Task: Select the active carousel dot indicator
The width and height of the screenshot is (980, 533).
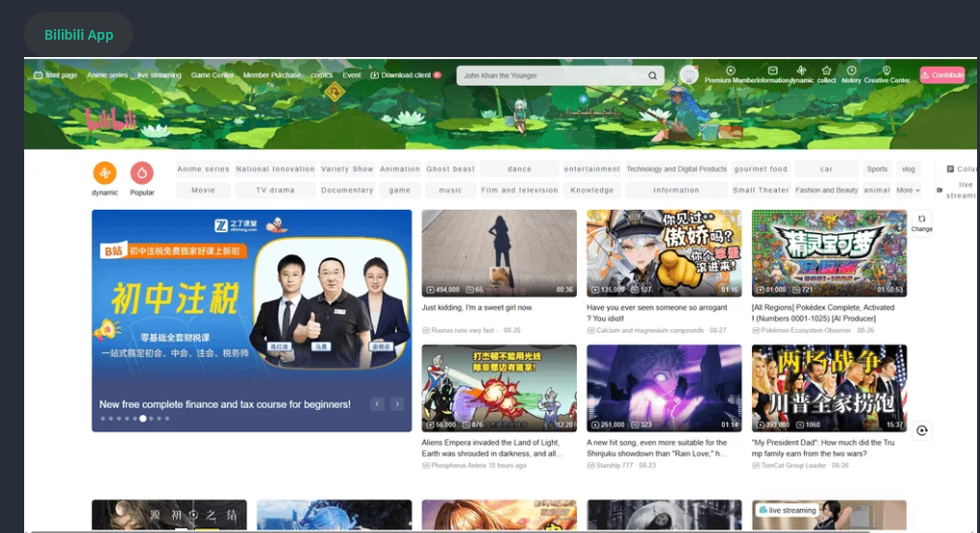Action: [142, 419]
